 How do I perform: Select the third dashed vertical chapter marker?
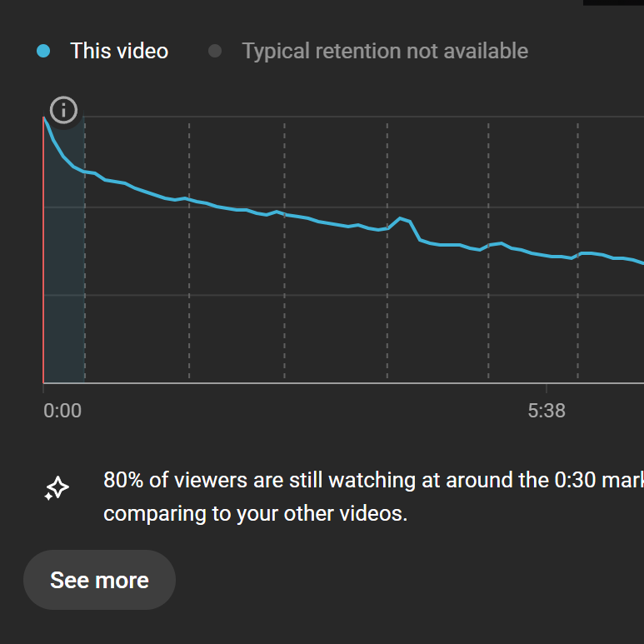[x=284, y=251]
